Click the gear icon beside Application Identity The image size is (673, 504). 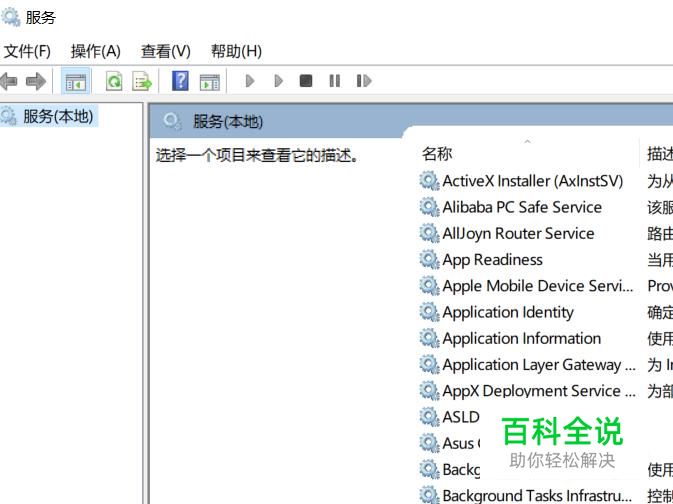tap(429, 312)
